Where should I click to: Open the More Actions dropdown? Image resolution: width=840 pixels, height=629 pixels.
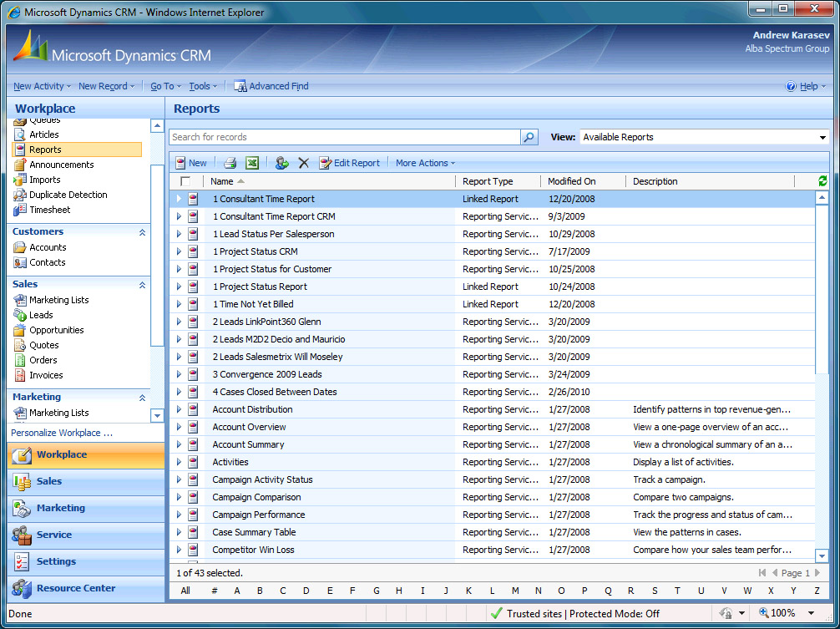coord(425,163)
